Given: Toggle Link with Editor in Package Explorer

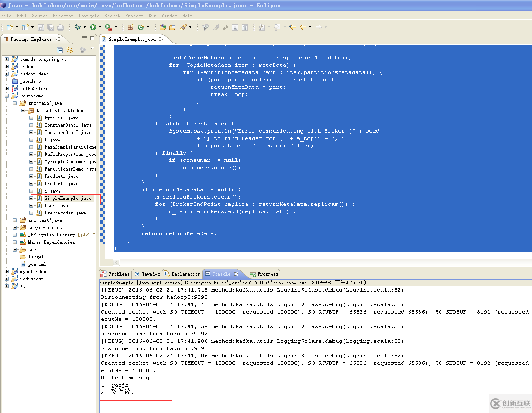Looking at the screenshot, I should [69, 50].
